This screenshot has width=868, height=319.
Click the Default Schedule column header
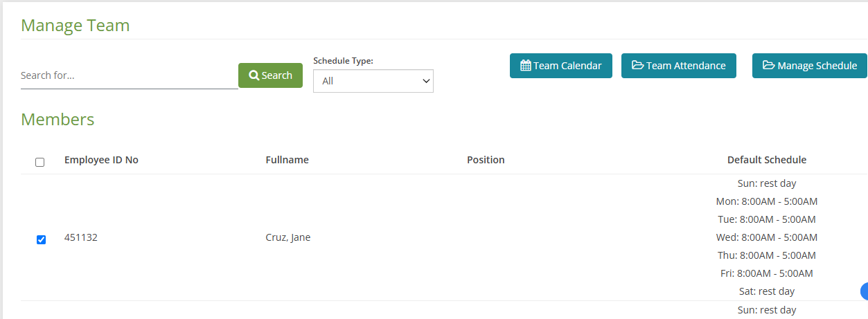767,160
